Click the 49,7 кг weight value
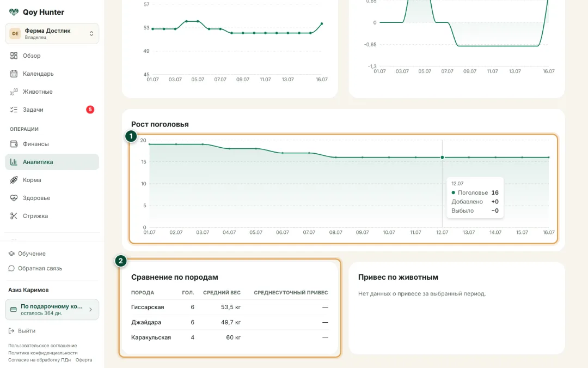 click(231, 322)
